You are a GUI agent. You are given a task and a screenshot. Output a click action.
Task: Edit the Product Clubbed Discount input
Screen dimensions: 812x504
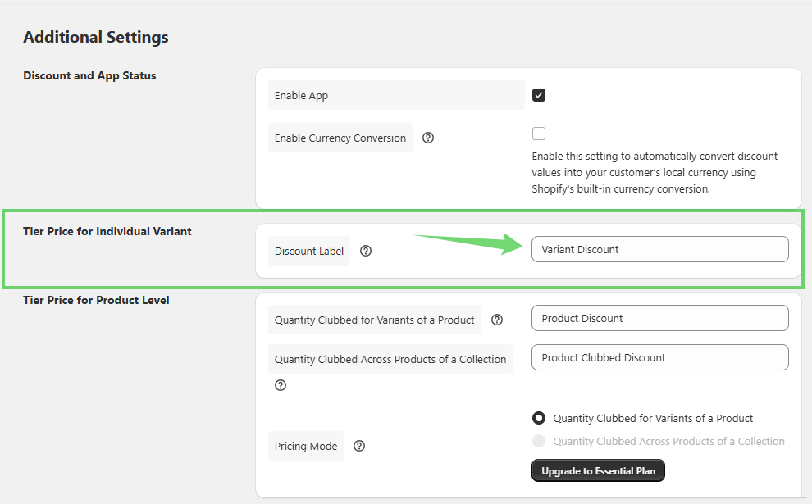pos(659,357)
